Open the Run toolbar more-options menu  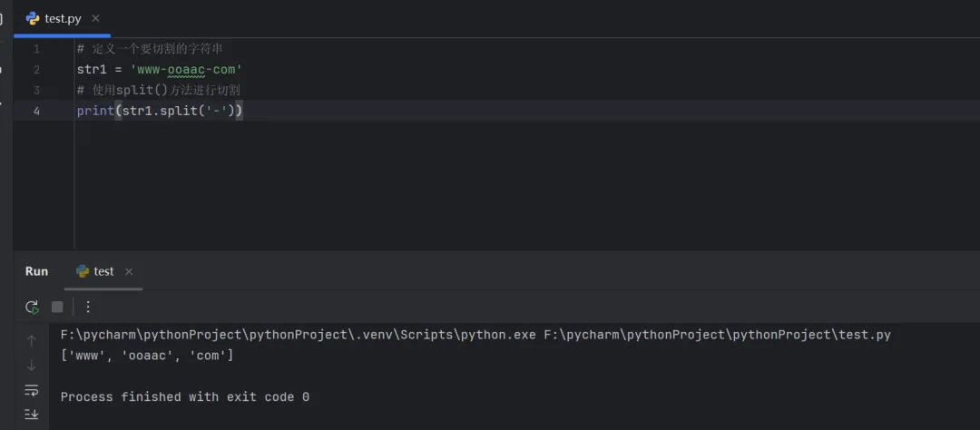(x=88, y=308)
